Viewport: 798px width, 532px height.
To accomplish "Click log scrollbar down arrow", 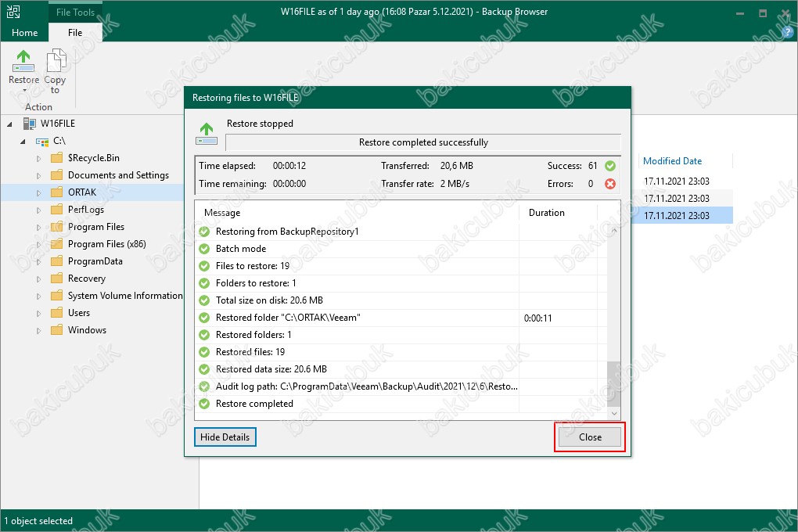I will click(614, 413).
